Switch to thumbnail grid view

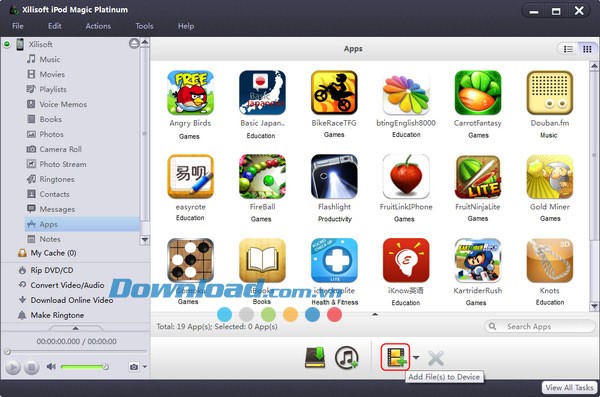(587, 49)
